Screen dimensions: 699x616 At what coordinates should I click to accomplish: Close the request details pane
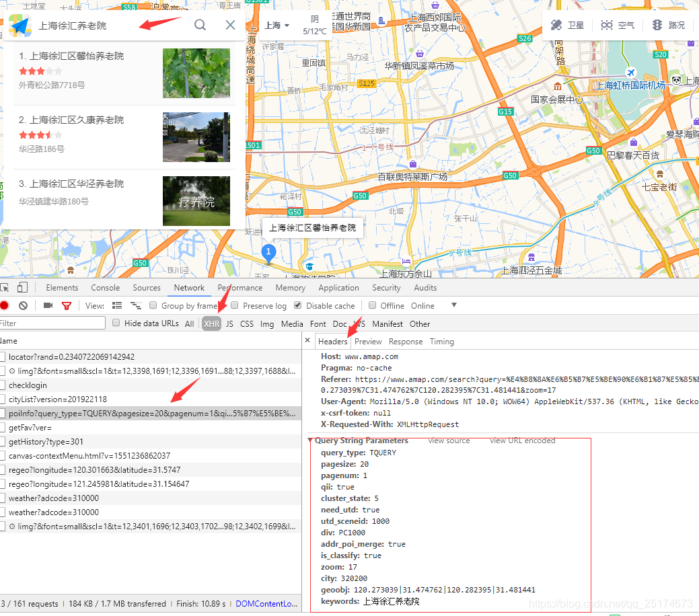tap(307, 340)
